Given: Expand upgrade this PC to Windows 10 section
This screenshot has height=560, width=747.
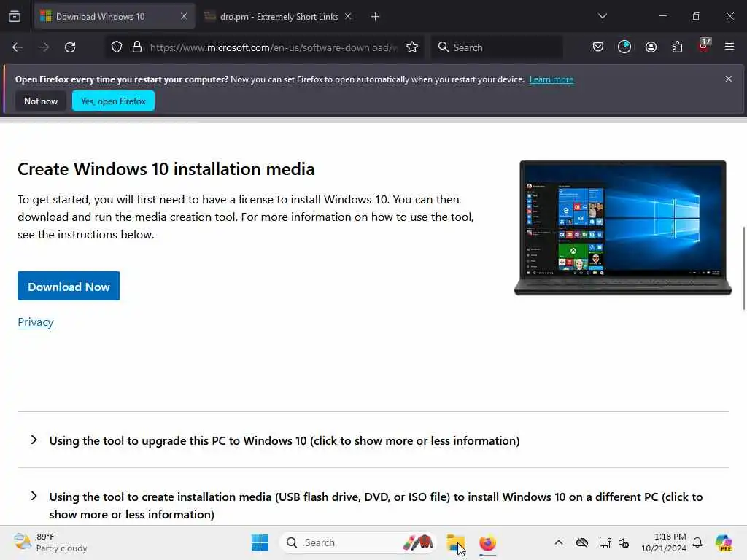Looking at the screenshot, I should pyautogui.click(x=284, y=440).
